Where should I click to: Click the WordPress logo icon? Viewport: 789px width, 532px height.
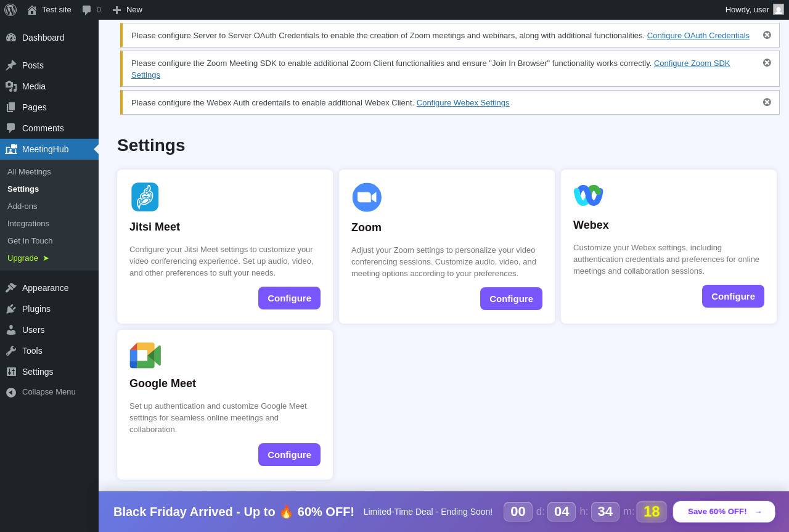point(10,10)
